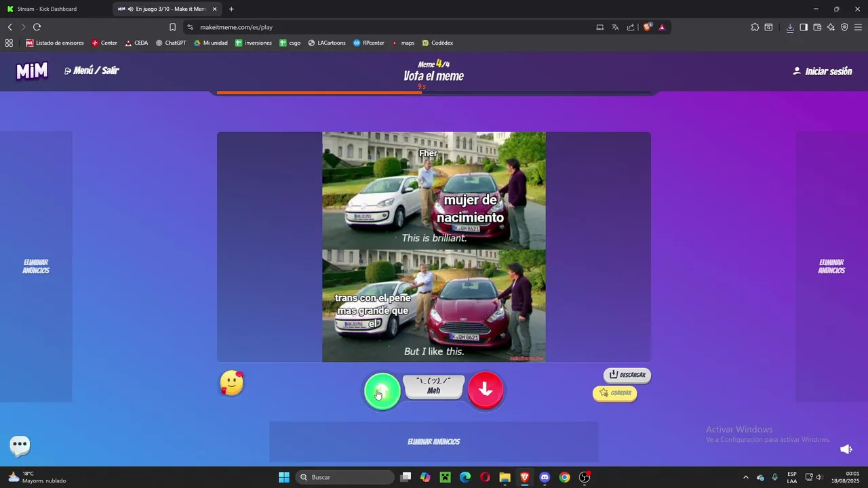Open the maps bookmark

pyautogui.click(x=403, y=43)
